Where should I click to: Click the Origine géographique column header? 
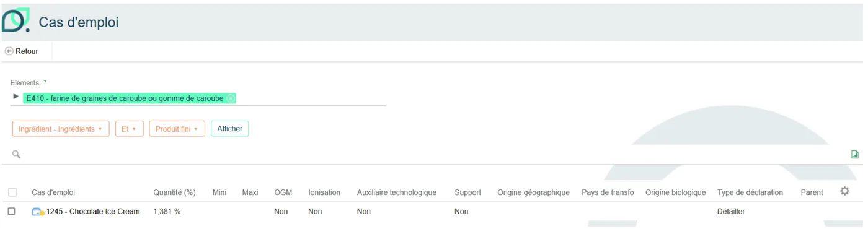click(x=533, y=192)
